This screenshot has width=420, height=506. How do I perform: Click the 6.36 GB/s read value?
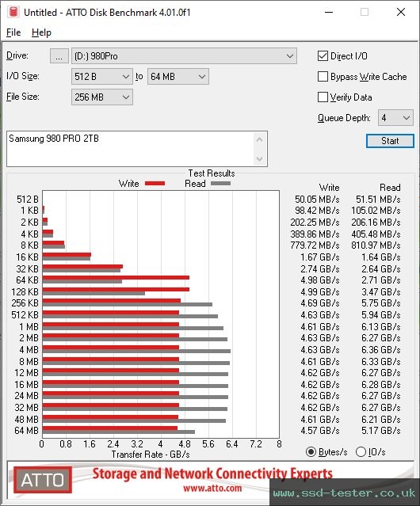click(x=381, y=350)
